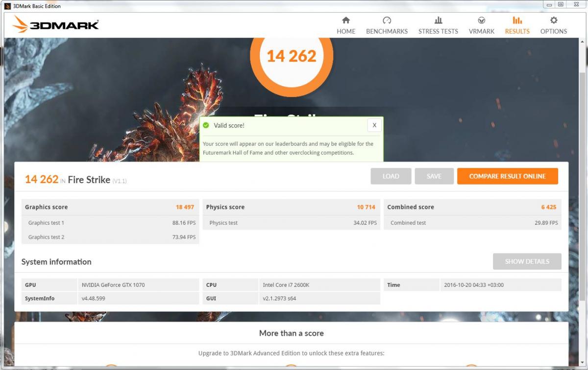Open the Options tab
This screenshot has width=588, height=370.
pyautogui.click(x=554, y=25)
